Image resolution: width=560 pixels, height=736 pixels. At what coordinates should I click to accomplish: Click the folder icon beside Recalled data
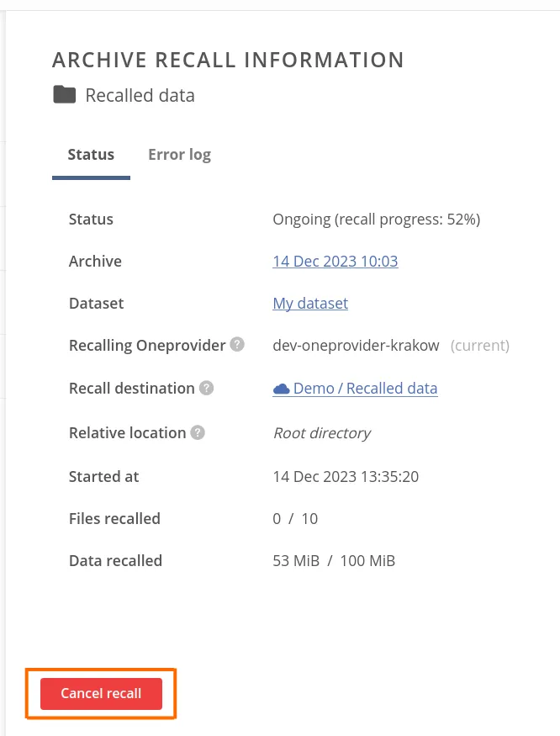pyautogui.click(x=65, y=94)
